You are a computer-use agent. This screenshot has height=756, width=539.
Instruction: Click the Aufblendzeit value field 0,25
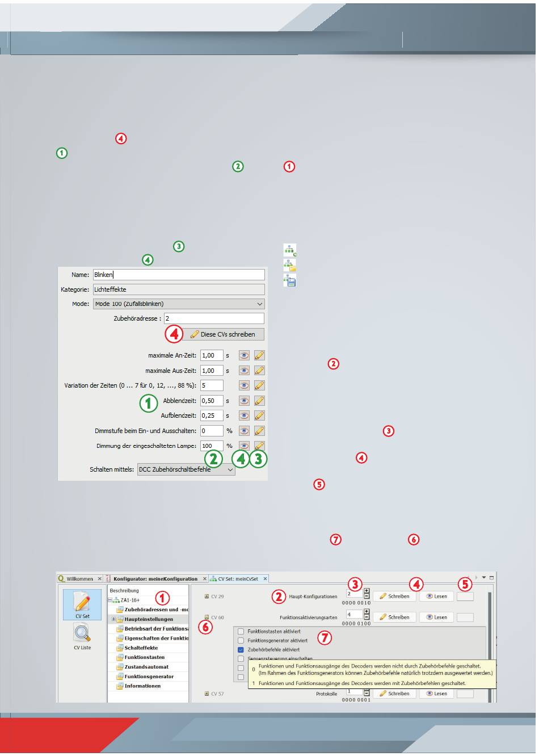click(x=212, y=415)
